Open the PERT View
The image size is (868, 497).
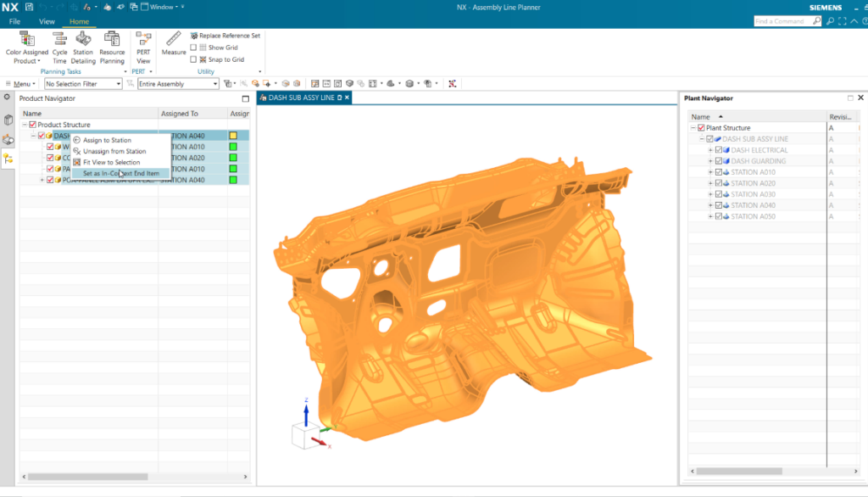coord(143,47)
